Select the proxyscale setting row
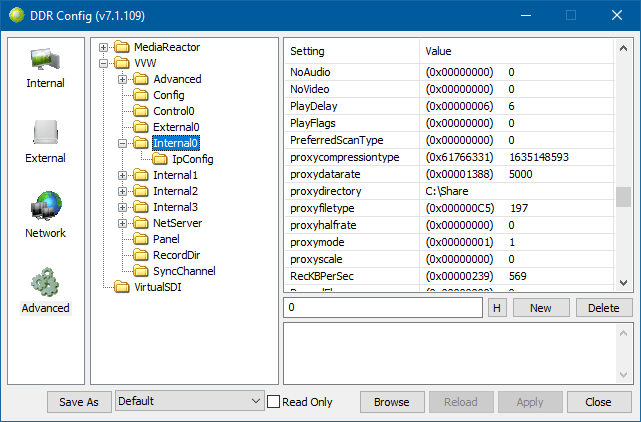This screenshot has width=641, height=422. click(x=449, y=259)
